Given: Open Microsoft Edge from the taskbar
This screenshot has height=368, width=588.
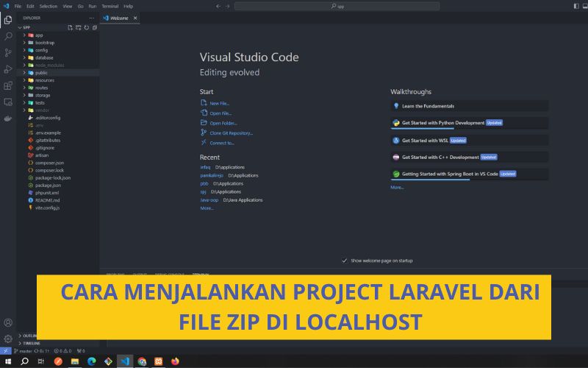Looking at the screenshot, I should pyautogui.click(x=91, y=361).
